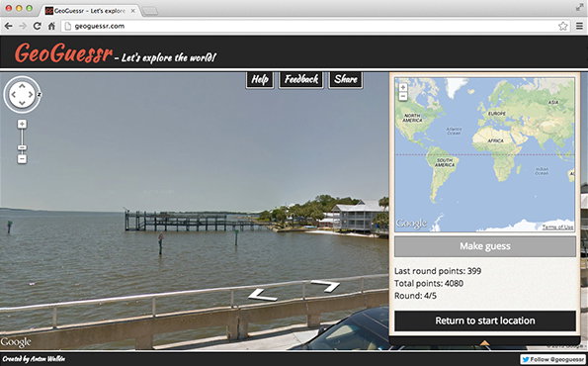
Task: Zoom out Street View with minus button
Action: click(22, 159)
